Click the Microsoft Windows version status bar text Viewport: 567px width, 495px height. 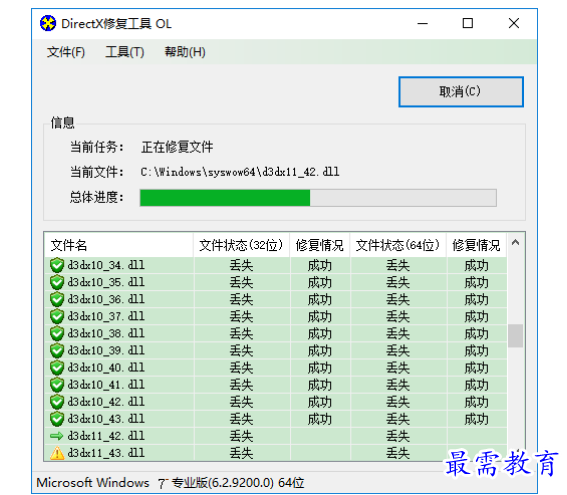(x=170, y=483)
